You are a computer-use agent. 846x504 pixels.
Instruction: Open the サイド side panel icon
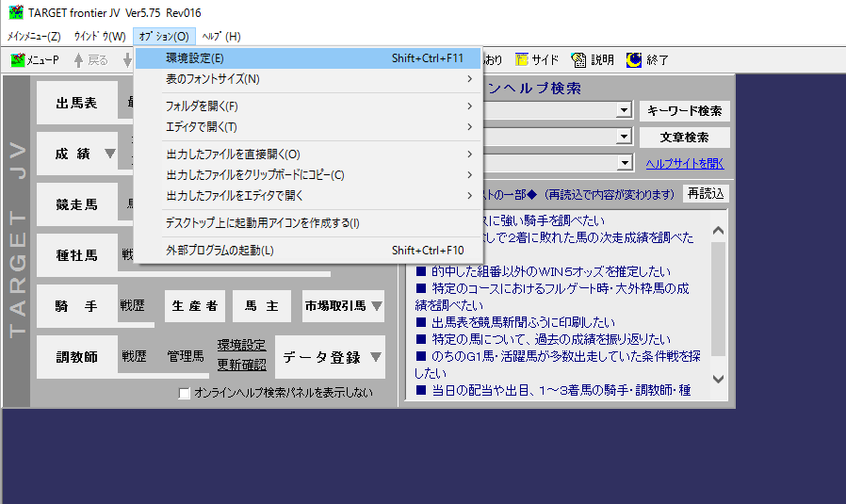coord(521,60)
